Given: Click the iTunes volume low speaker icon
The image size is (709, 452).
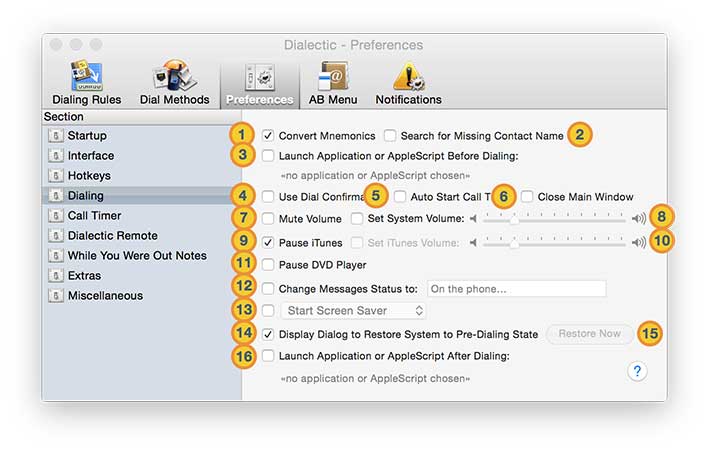Looking at the screenshot, I should (x=473, y=243).
